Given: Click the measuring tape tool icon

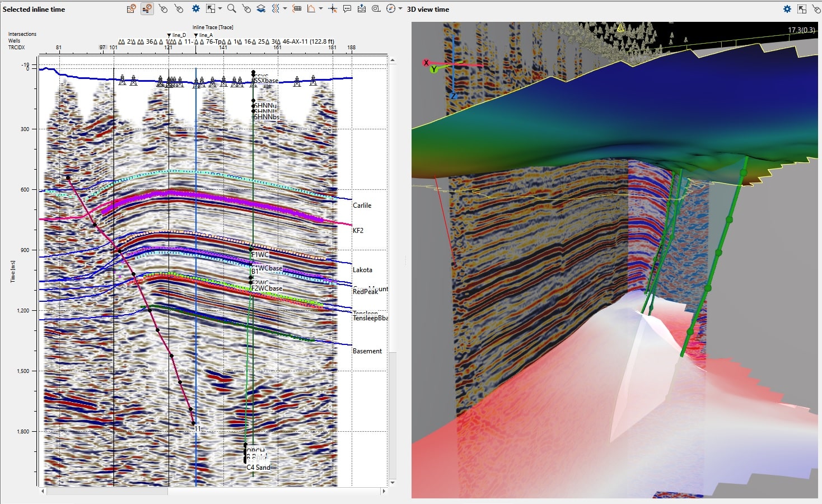Looking at the screenshot, I should coord(376,8).
